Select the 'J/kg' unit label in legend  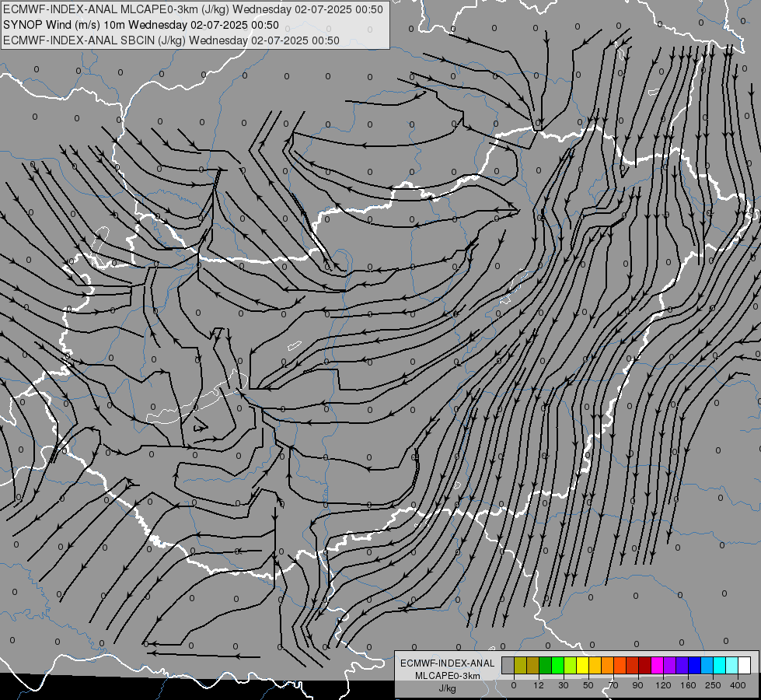tap(448, 688)
